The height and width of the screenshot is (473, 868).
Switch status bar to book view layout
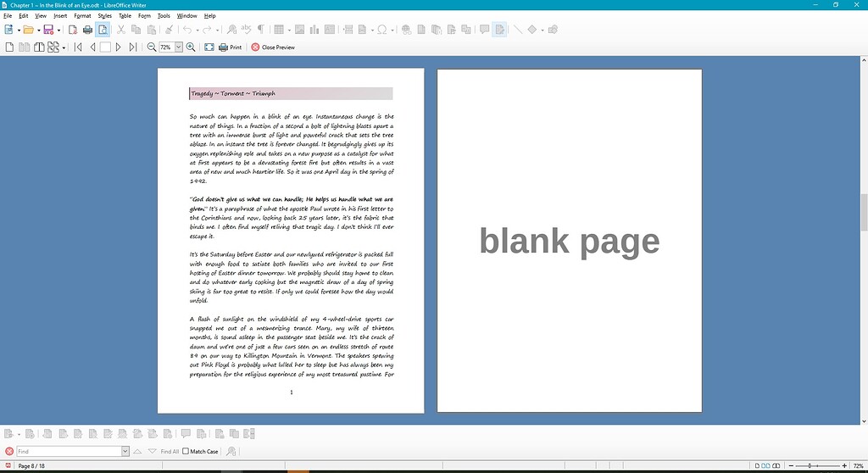[777, 465]
